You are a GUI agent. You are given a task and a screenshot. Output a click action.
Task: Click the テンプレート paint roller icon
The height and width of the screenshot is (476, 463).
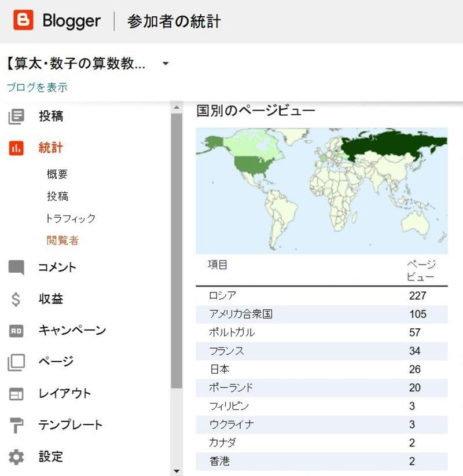tap(16, 426)
